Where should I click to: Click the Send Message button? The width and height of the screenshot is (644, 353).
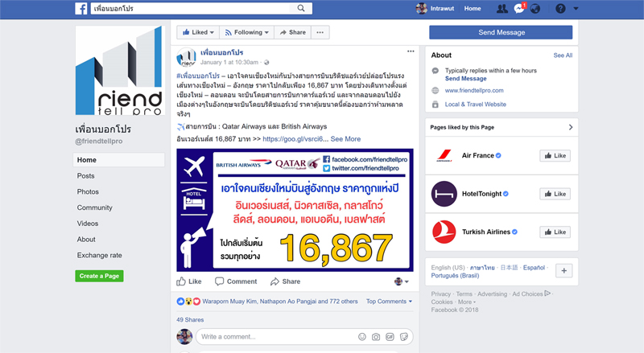500,32
